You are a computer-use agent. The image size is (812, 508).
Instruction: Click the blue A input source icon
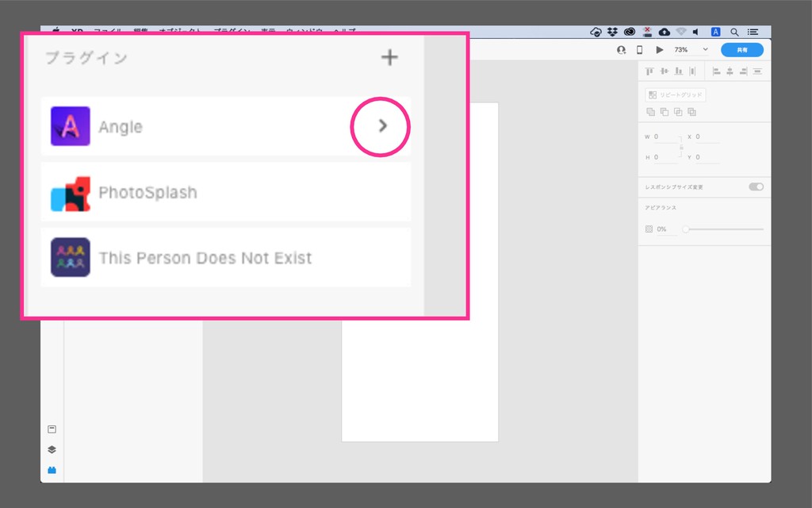(x=716, y=32)
